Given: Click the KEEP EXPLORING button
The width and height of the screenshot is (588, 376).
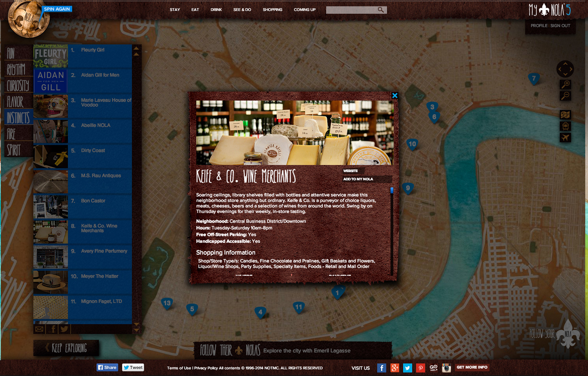Looking at the screenshot, I should pos(66,348).
